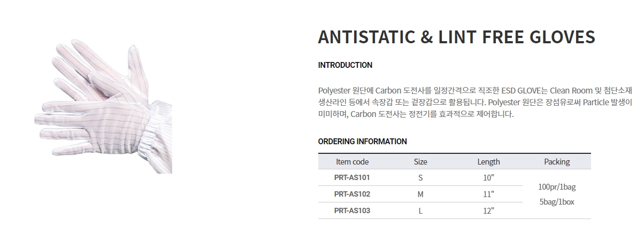
Task: Click the 5bag/1box packing text
Action: [x=557, y=202]
